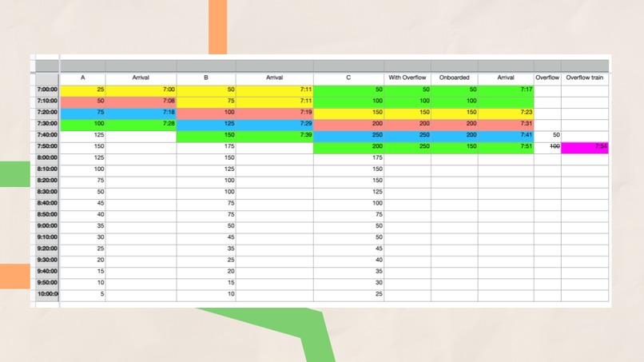Select the Overflow value 50 in 7:40:00 row
Image resolution: width=644 pixels, height=362 pixels.
pos(547,135)
